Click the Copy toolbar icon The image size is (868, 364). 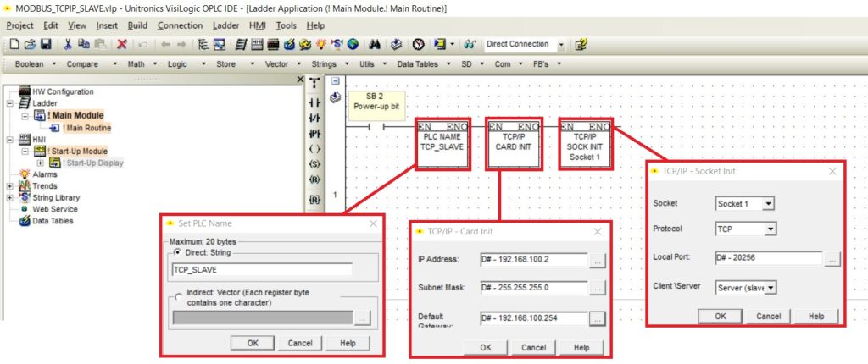[x=84, y=45]
